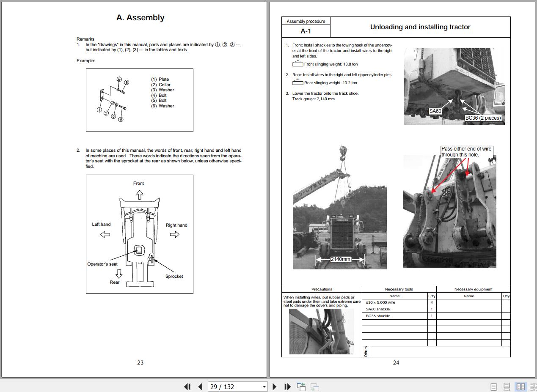Click the ripper cylinder pin photo
The width and height of the screenshot is (537, 392).
point(449,211)
